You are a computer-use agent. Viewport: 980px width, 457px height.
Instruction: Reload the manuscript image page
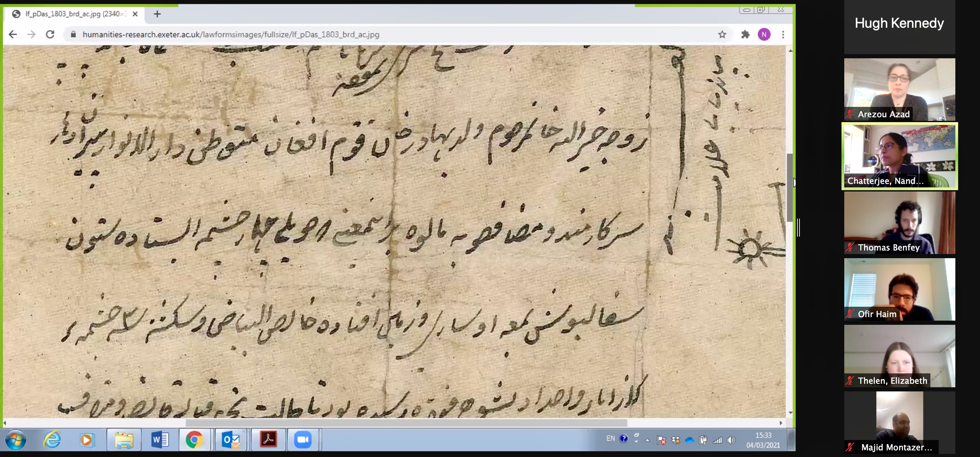50,34
